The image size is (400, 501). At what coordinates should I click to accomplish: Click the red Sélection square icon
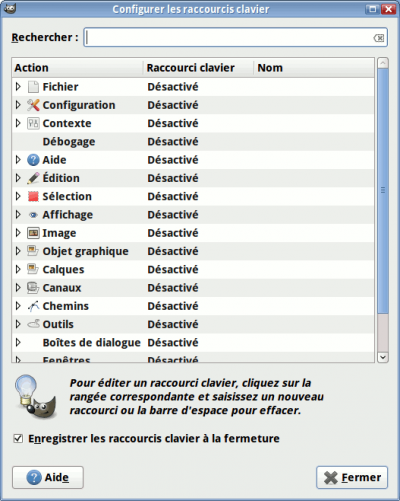pyautogui.click(x=33, y=197)
